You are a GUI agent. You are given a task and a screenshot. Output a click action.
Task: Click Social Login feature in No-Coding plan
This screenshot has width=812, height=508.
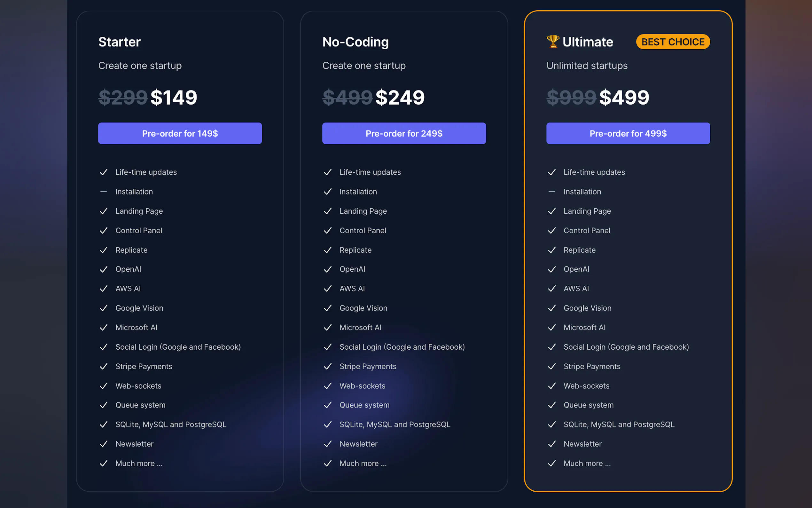click(x=402, y=347)
